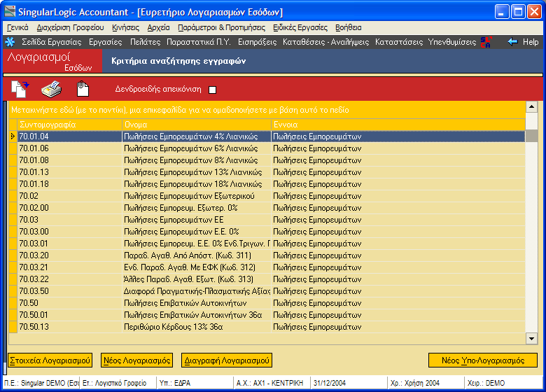Click the back arrow icon beside Help
This screenshot has height=392, width=546.
point(512,42)
